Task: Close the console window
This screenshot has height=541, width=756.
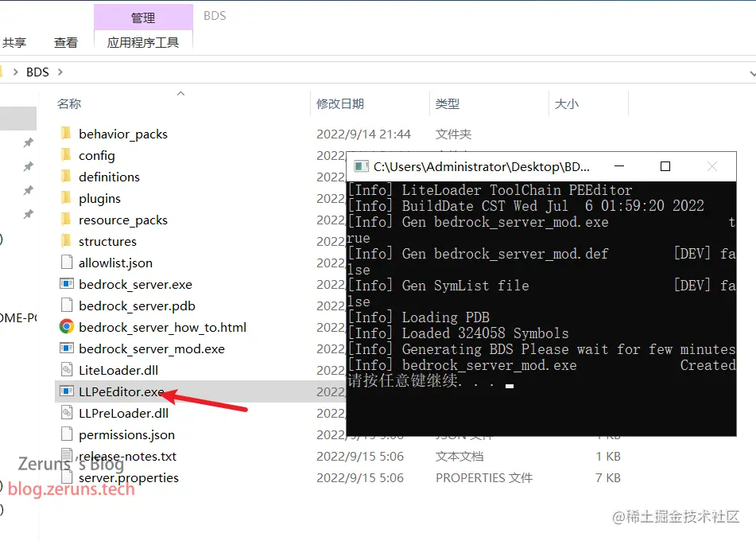Action: click(712, 166)
